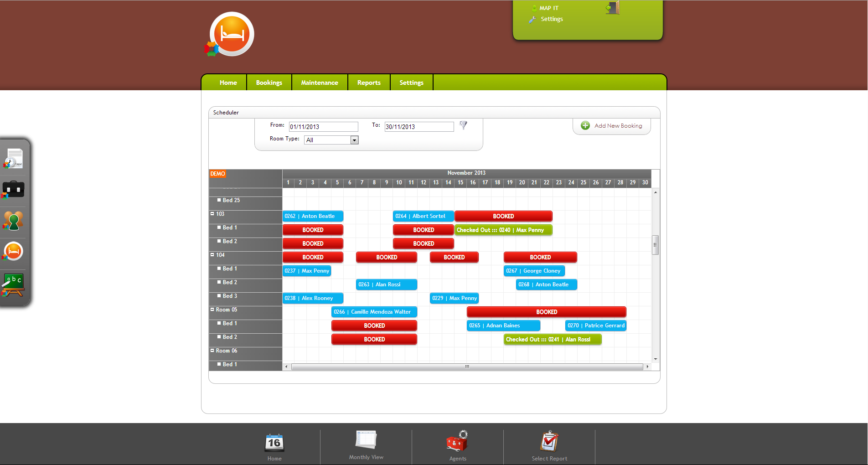Click scheduler scroll up arrow
The height and width of the screenshot is (465, 868).
[x=656, y=192]
